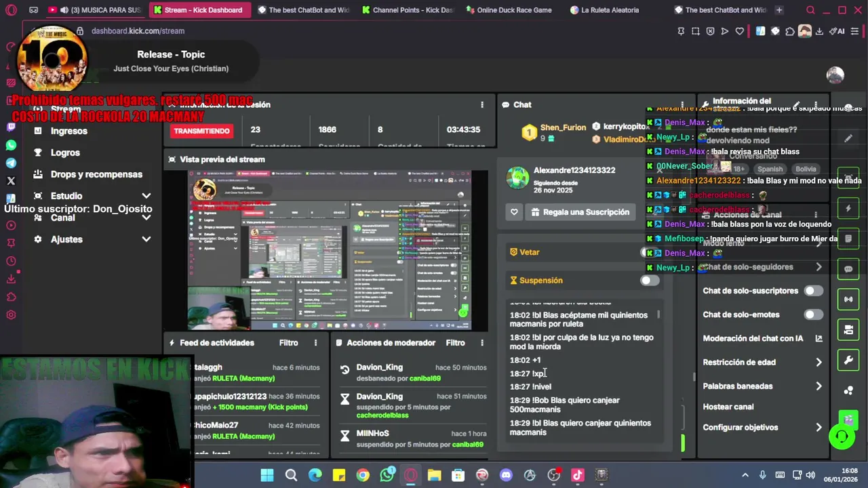Open Opera sidebar settings gear

11,314
